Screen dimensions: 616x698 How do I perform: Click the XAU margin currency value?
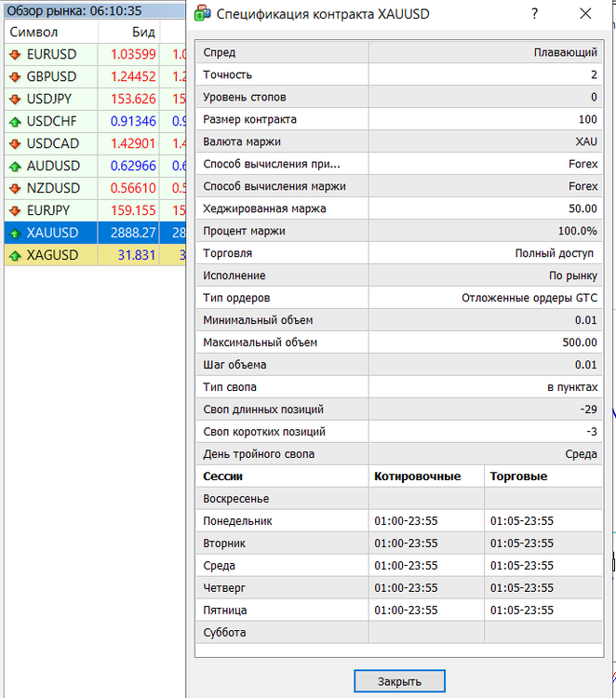click(586, 141)
